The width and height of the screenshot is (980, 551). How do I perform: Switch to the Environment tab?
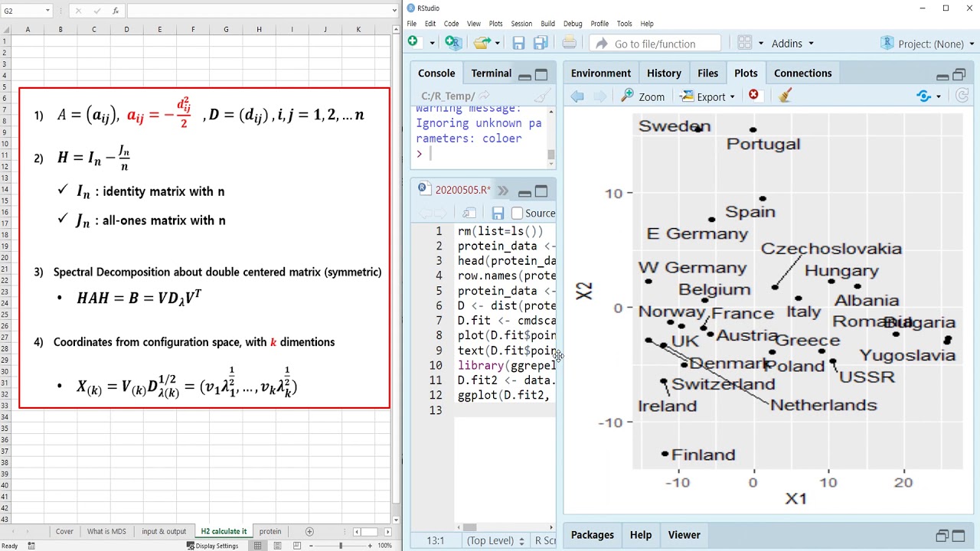click(x=601, y=73)
